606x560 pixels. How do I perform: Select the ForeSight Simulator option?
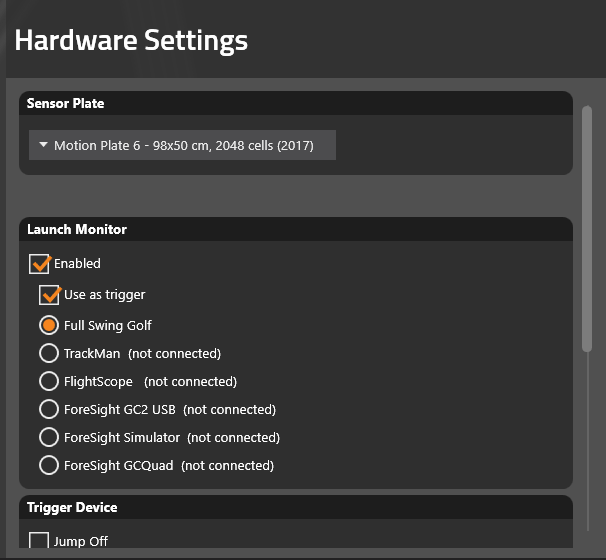pos(49,437)
